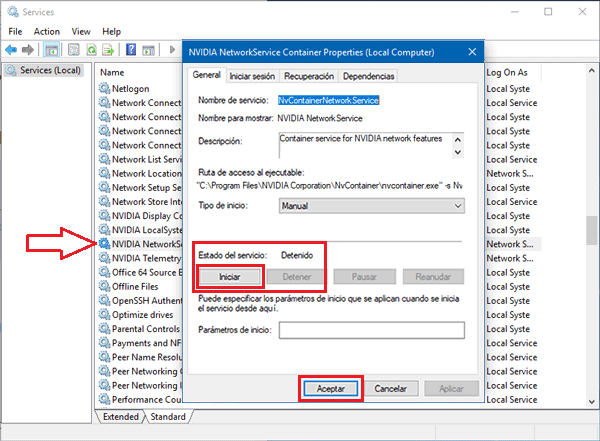Click the greyed-out Pausar button
The image size is (600, 441).
364,277
